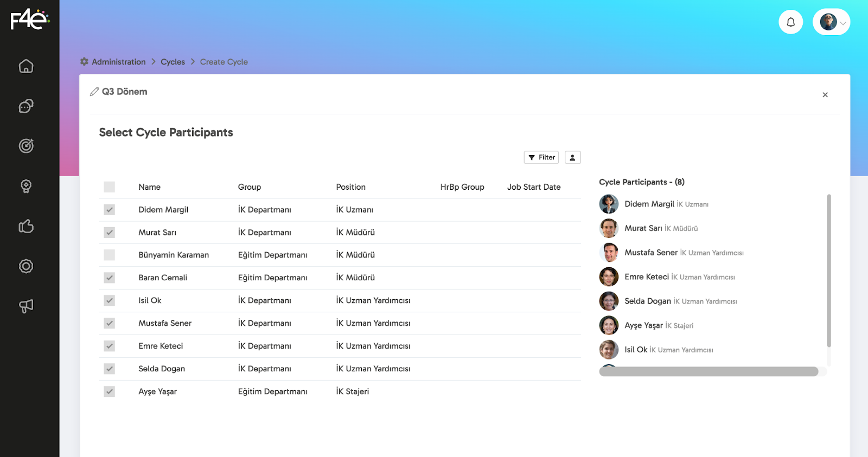Navigate to Cycles breadcrumb link
The width and height of the screenshot is (868, 457).
173,62
